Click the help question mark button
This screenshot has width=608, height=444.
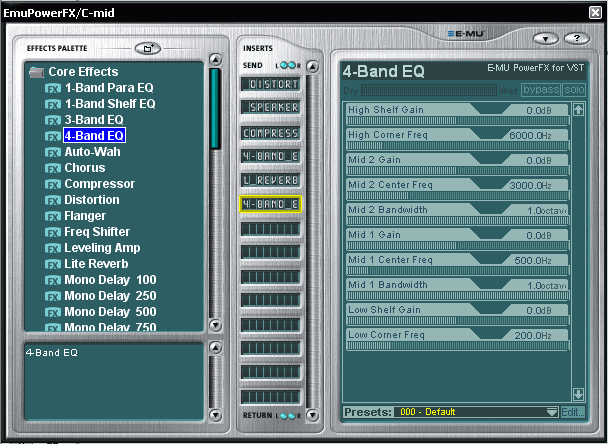[577, 38]
